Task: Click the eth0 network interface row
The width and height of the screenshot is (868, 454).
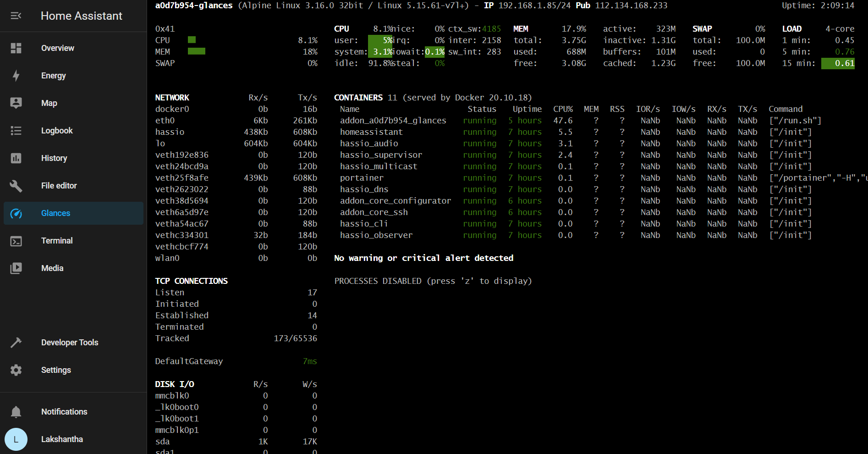Action: tap(236, 121)
